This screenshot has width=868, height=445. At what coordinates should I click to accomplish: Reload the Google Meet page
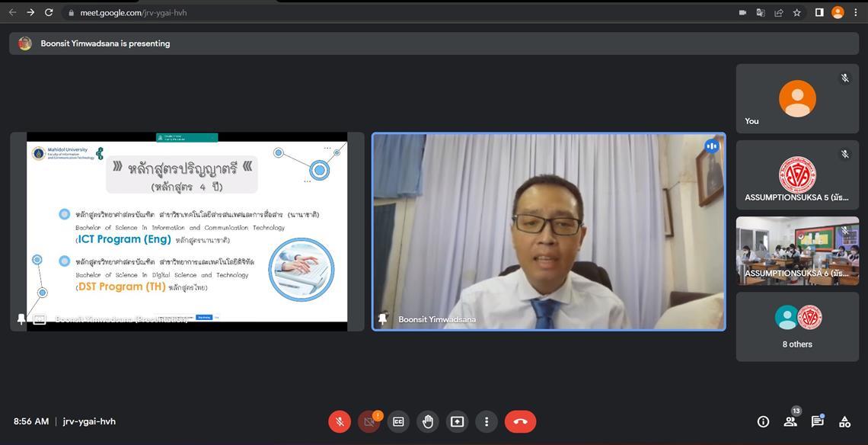coord(49,12)
